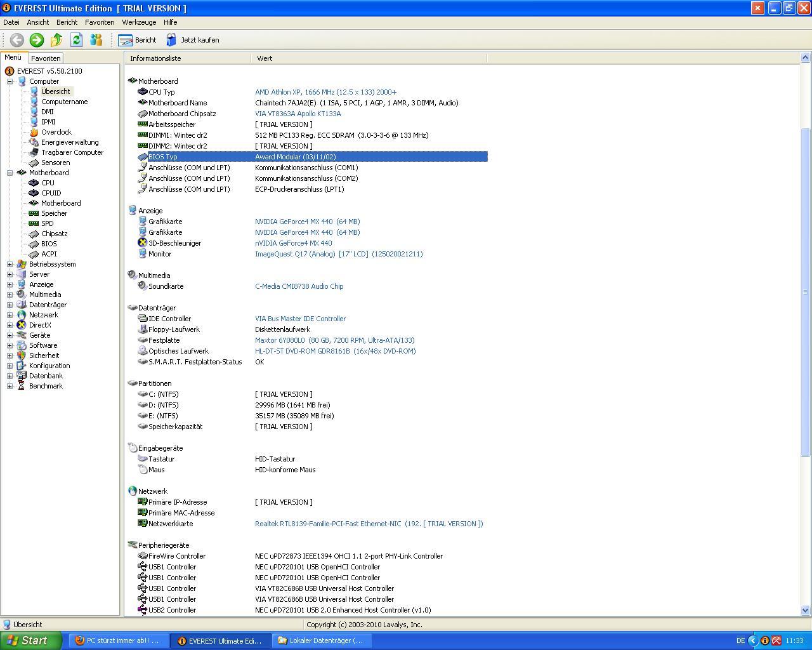
Task: Select the ACPI icon in tree
Action: point(34,254)
